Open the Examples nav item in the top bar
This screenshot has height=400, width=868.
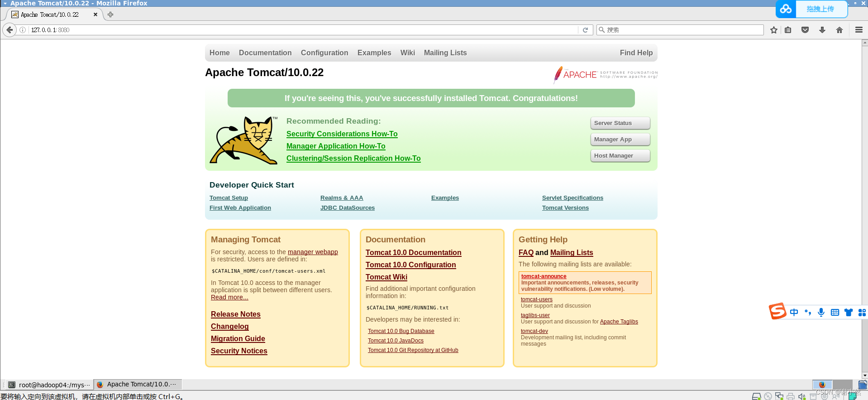[x=374, y=53]
